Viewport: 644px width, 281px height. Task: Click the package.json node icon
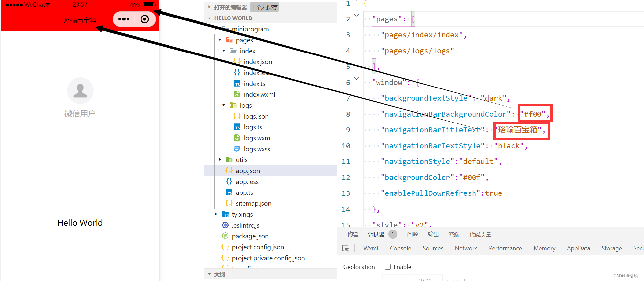[x=225, y=236]
